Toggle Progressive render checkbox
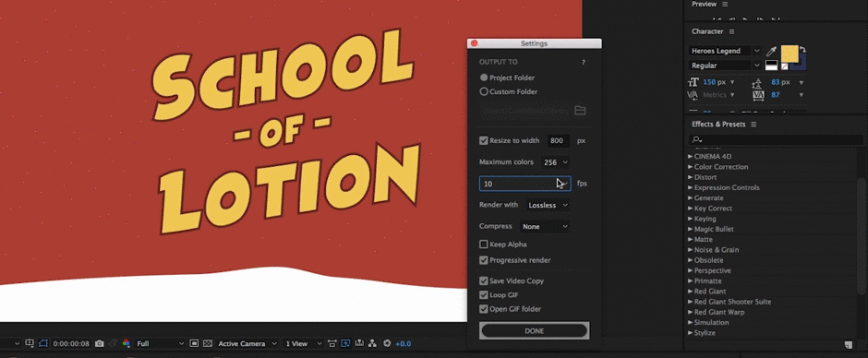 (x=484, y=260)
